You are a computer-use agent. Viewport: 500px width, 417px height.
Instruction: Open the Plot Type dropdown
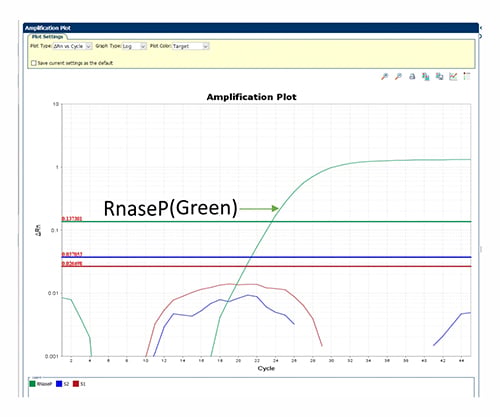72,46
